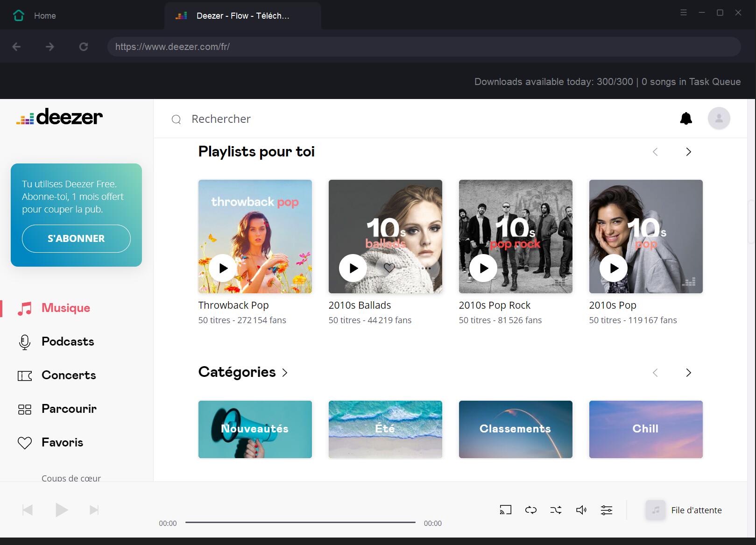Open the Throwback Pop title link

tap(233, 305)
